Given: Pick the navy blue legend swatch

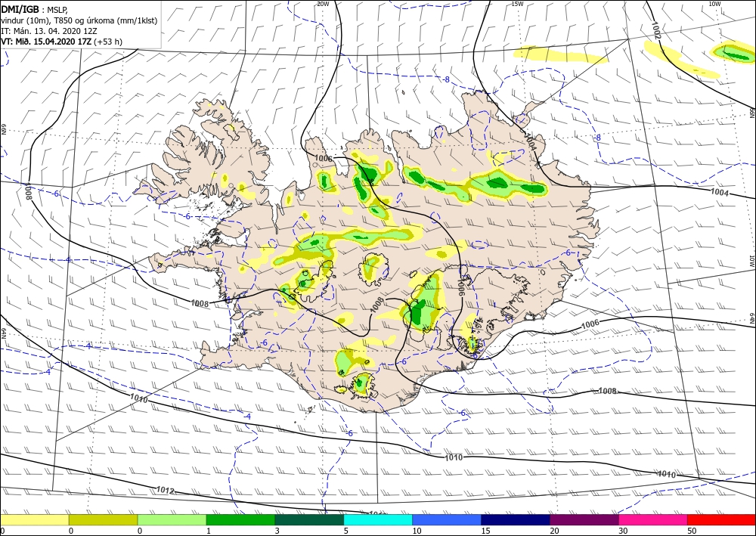Looking at the screenshot, I should 516,519.
